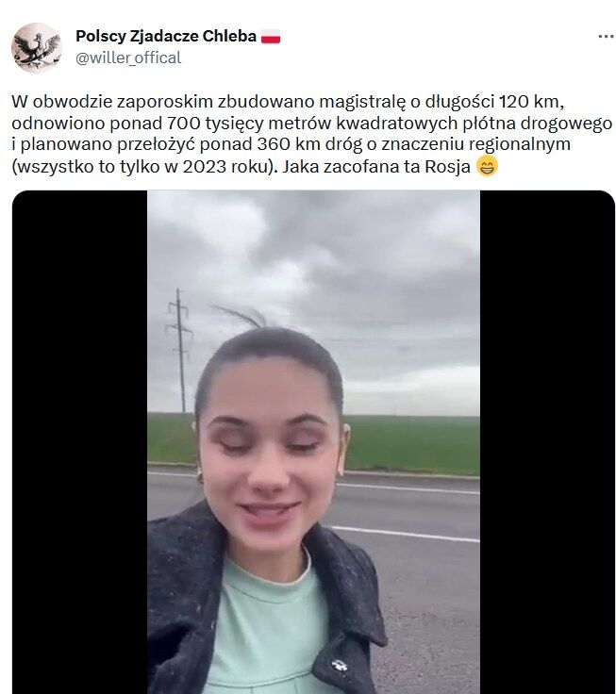Visit the @willer_offical handle link

[x=128, y=58]
